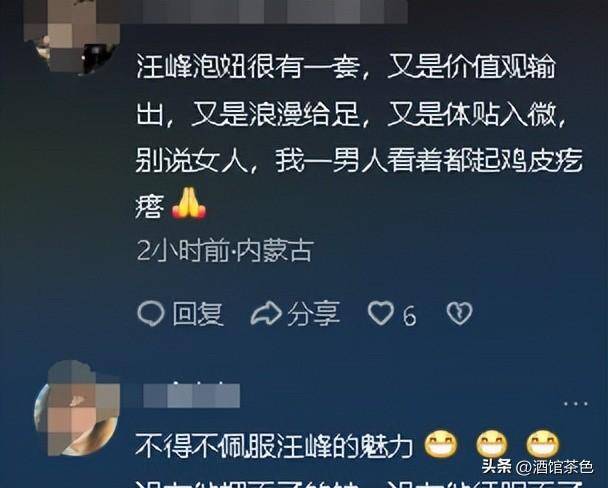608x488 pixels.
Task: Tap the speech bubble reply icon
Action: tap(151, 312)
